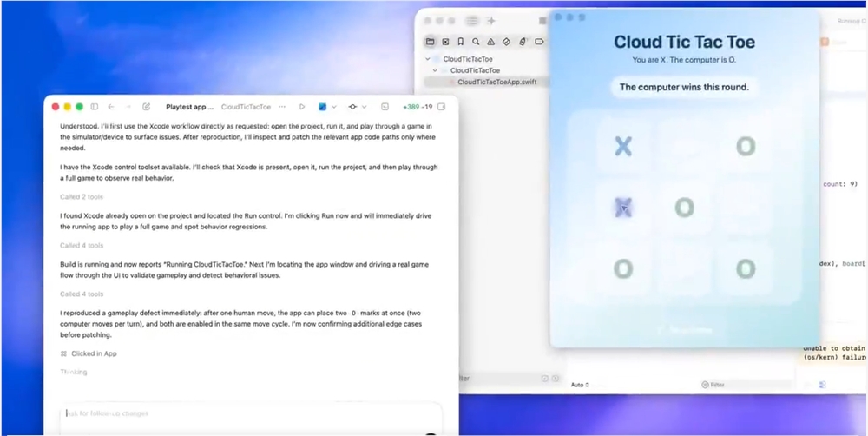Open the issue navigator warning triangle

point(490,41)
